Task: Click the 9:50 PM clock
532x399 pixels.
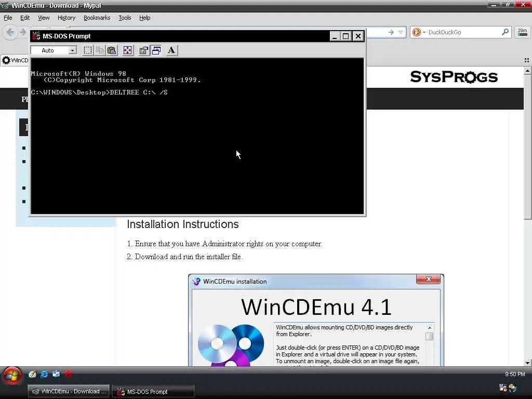Action: [515, 374]
